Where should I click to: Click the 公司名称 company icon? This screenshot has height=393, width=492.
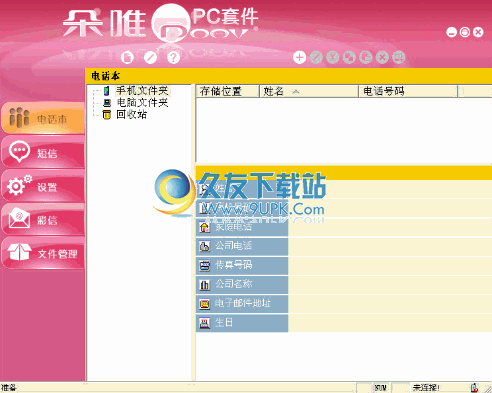(x=204, y=285)
